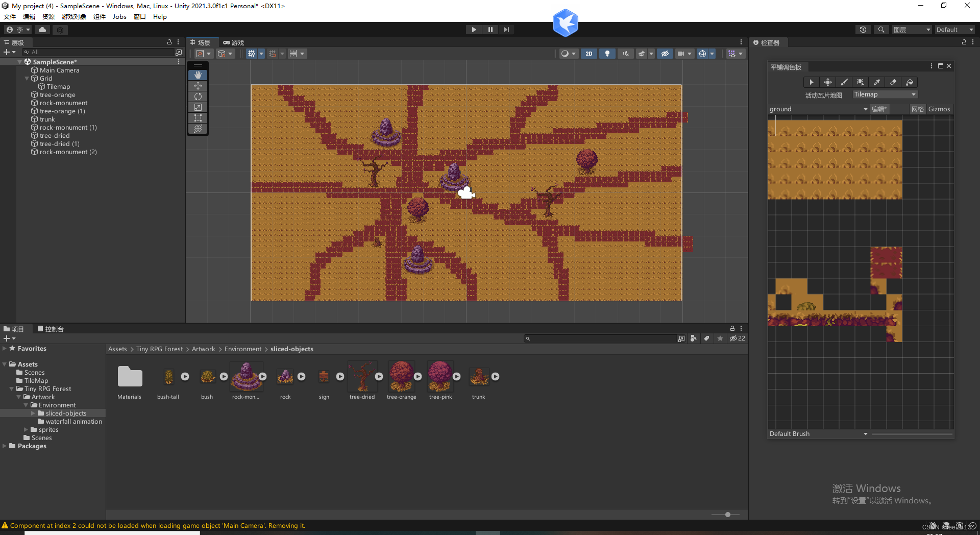The width and height of the screenshot is (980, 535).
Task: Open Project search by type filter
Action: 693,338
